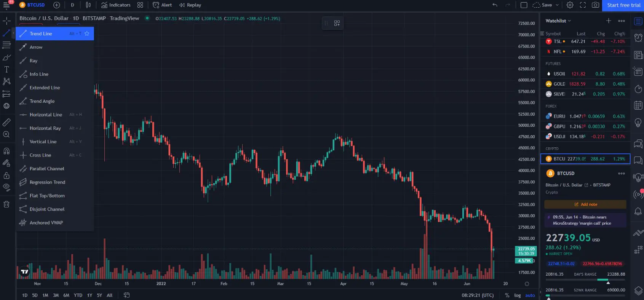644x300 pixels.
Task: Expand the Watchlist name dropdown
Action: pos(558,21)
